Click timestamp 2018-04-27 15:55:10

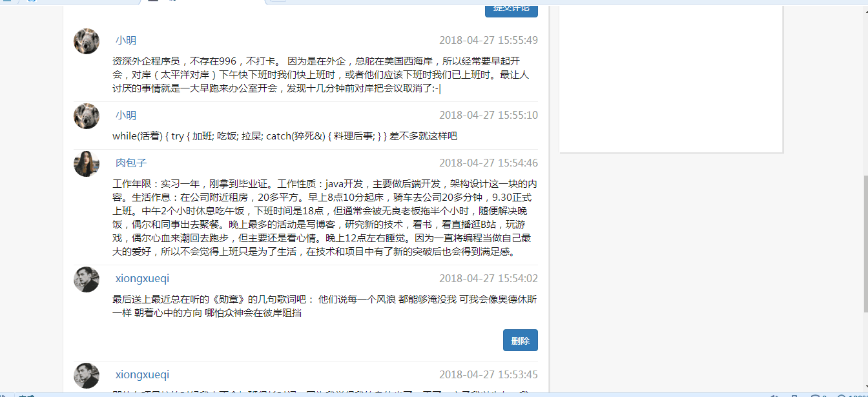pyautogui.click(x=488, y=115)
